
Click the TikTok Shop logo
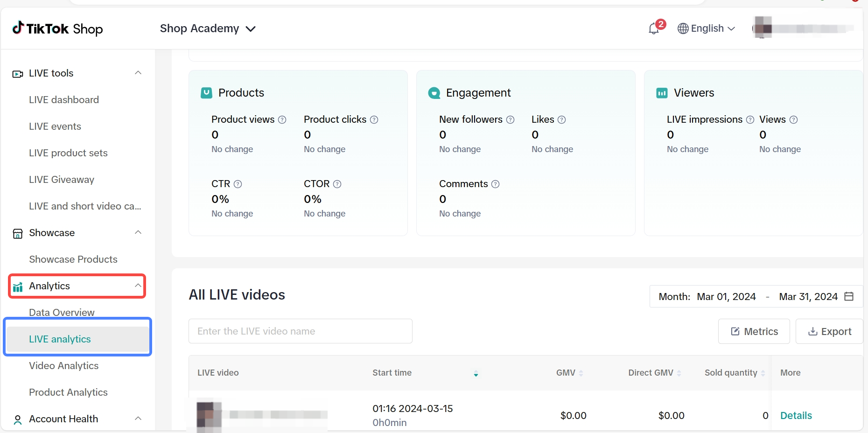coord(57,29)
